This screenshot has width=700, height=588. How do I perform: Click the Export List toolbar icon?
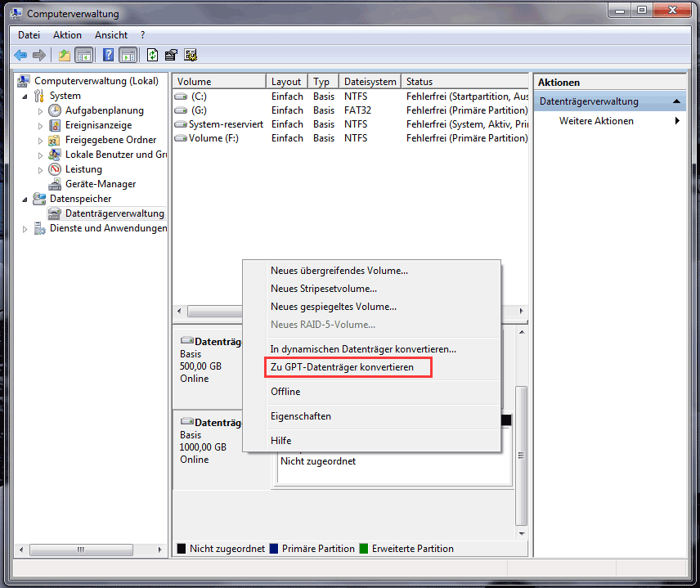(x=169, y=55)
